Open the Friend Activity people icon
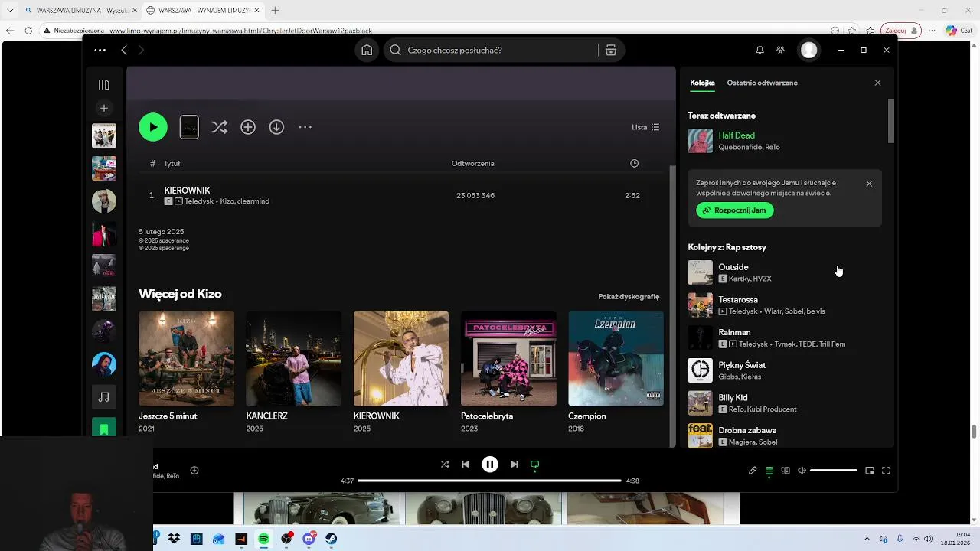Image resolution: width=980 pixels, height=551 pixels. [x=780, y=50]
